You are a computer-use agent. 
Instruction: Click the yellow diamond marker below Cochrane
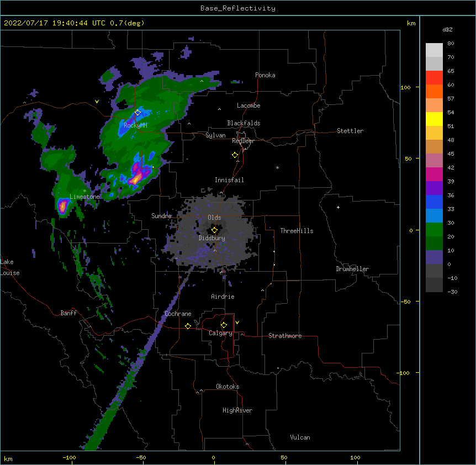click(x=188, y=326)
